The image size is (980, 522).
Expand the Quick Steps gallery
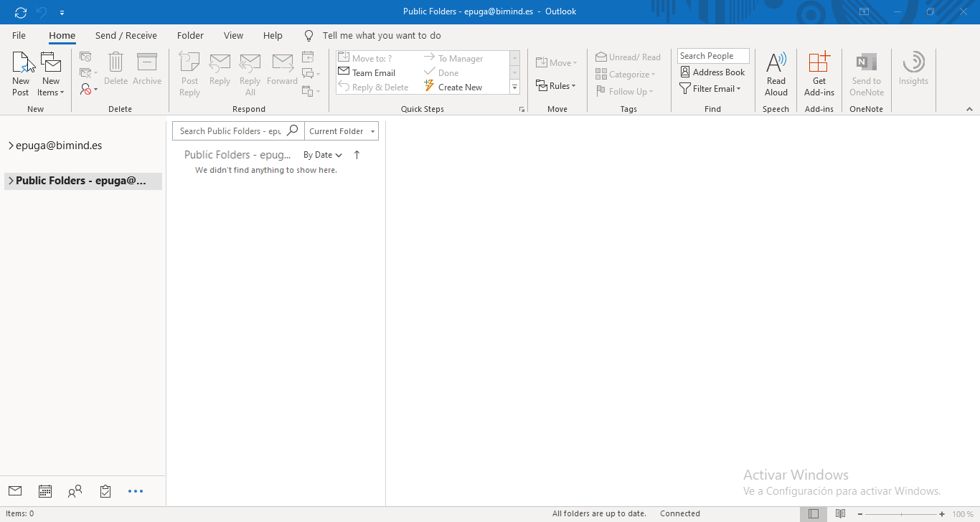tap(515, 87)
